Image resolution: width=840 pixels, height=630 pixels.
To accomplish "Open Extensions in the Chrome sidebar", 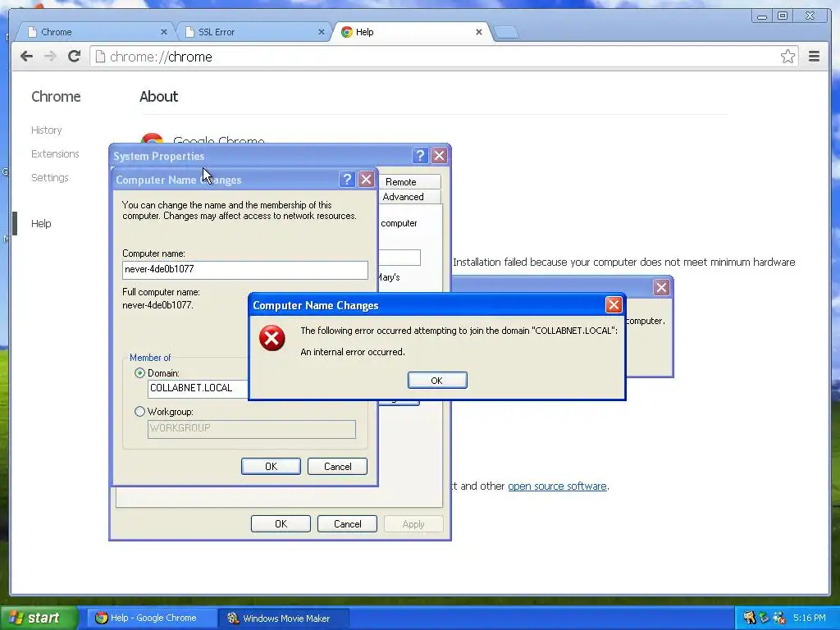I will (x=55, y=153).
